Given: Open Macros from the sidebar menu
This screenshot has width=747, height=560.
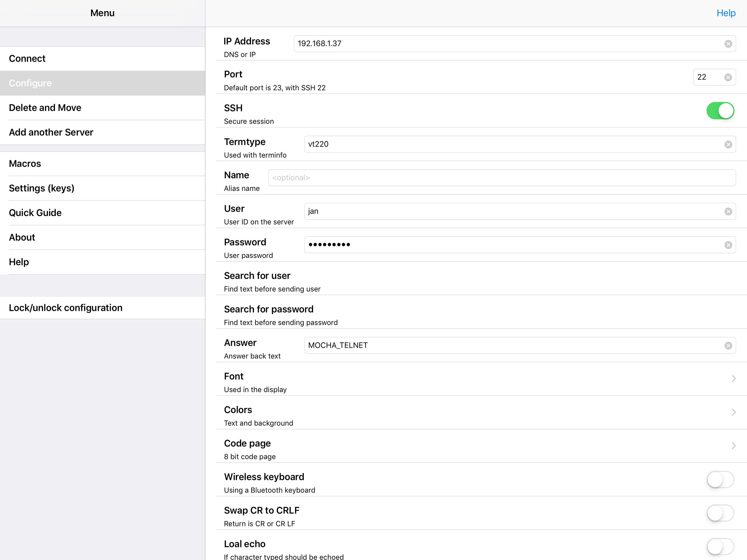Looking at the screenshot, I should pyautogui.click(x=25, y=164).
